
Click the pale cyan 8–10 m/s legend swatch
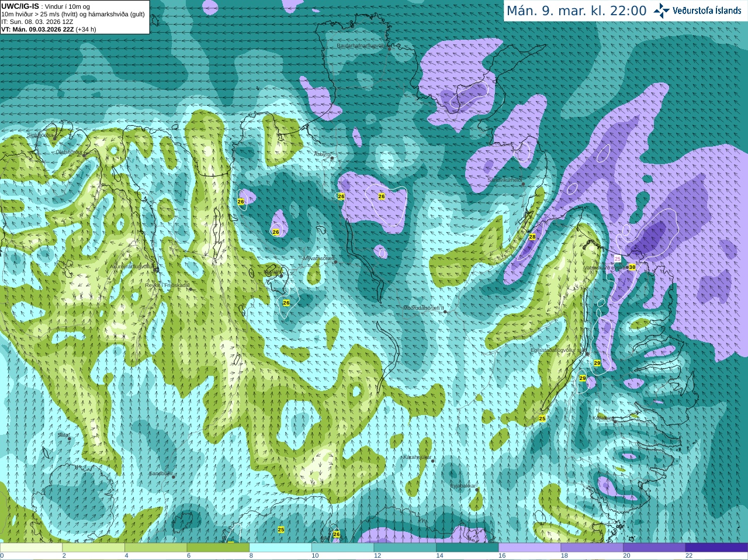pyautogui.click(x=280, y=548)
